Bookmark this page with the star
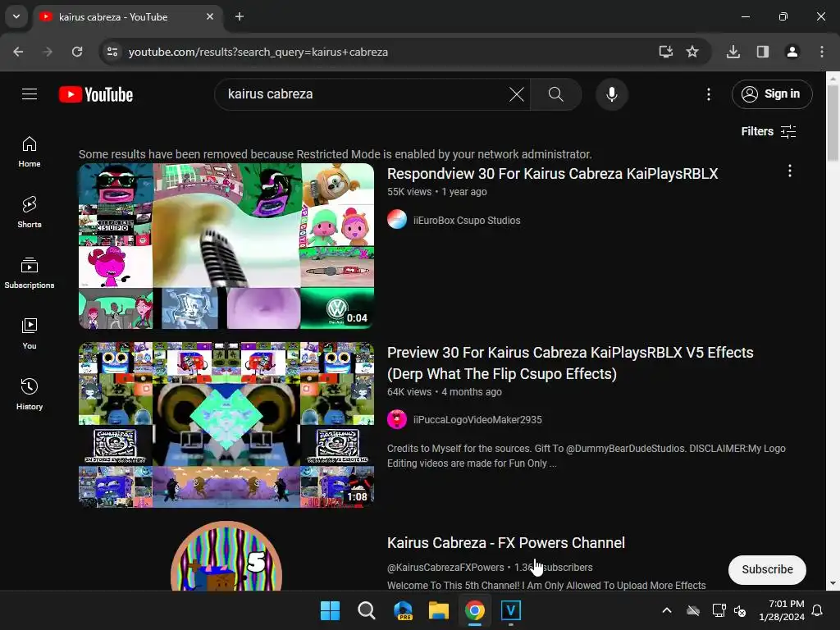 [692, 52]
